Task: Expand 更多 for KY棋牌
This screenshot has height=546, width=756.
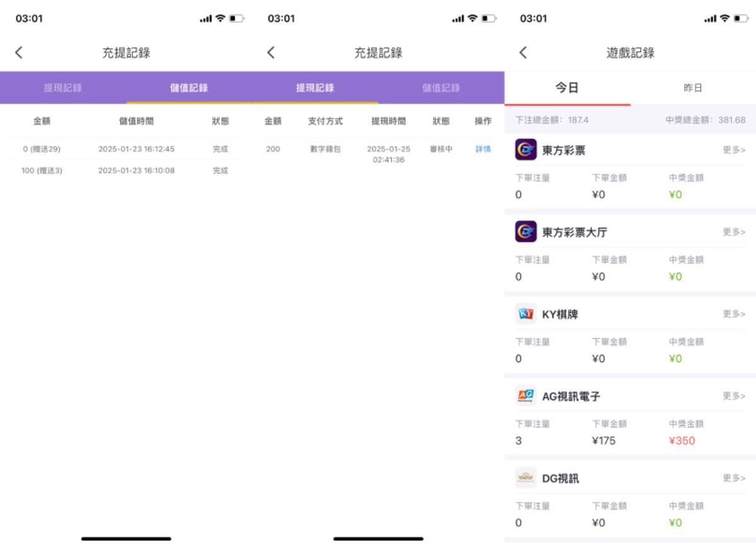Action: 734,314
